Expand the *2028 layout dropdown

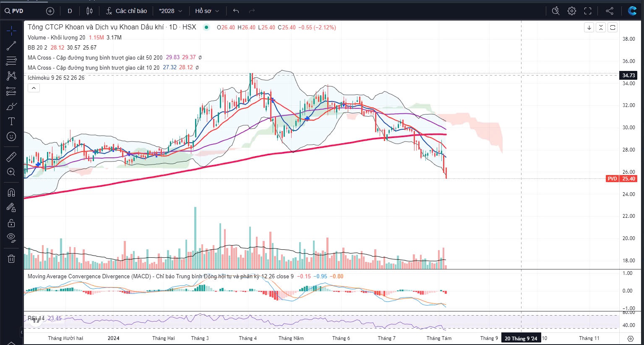pos(171,11)
